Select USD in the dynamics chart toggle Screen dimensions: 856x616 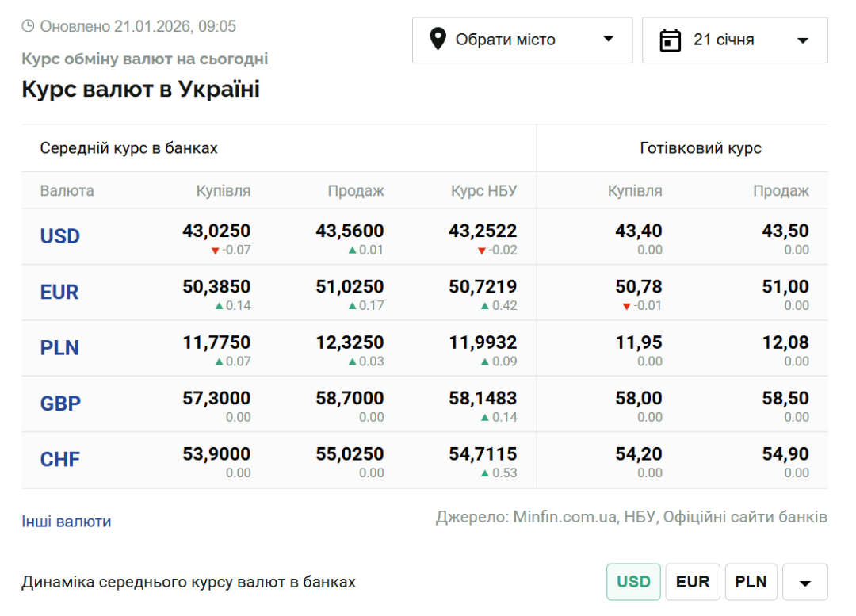coord(633,582)
